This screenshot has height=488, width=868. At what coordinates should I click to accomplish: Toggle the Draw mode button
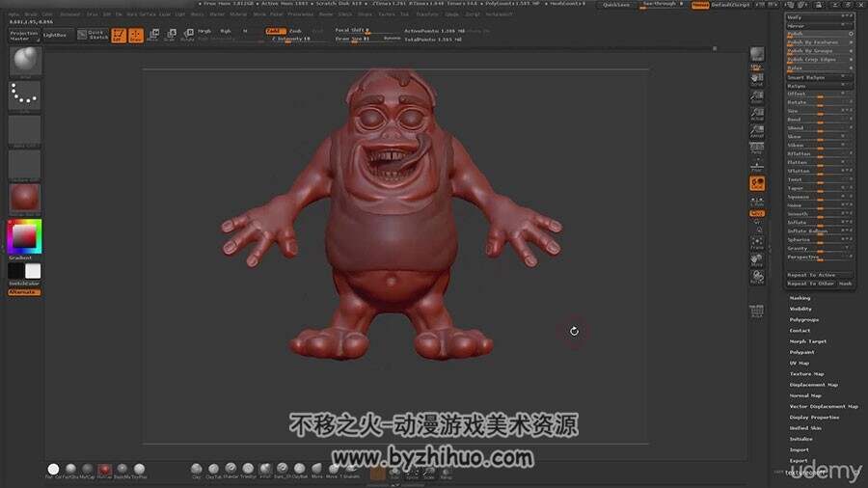[x=136, y=36]
